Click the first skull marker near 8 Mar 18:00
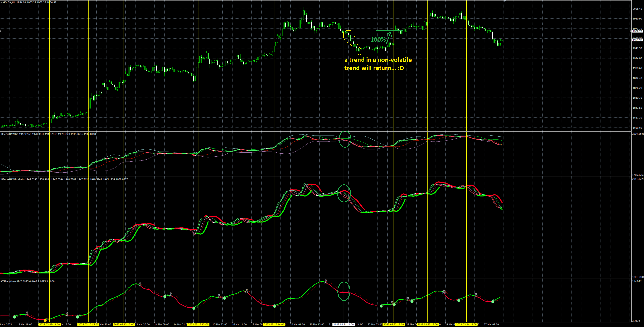 (27, 313)
